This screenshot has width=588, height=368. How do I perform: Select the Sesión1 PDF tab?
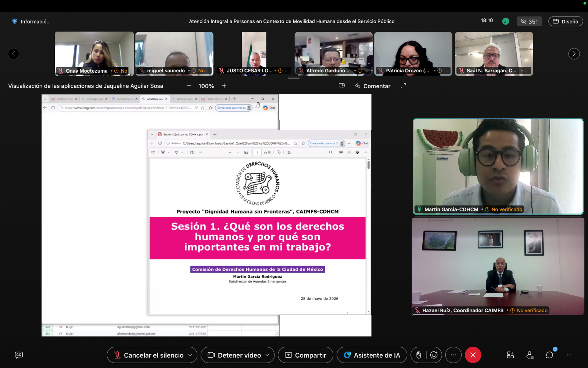pos(183,134)
